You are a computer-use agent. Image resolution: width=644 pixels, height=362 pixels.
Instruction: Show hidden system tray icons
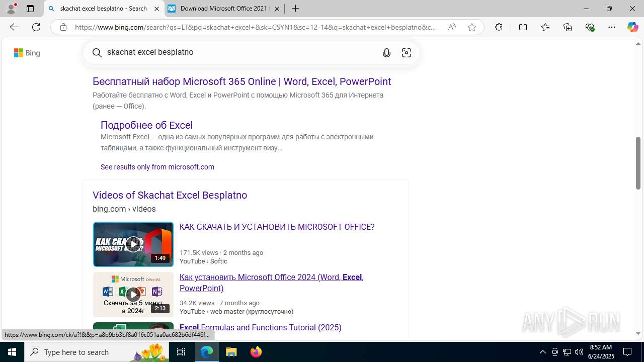coord(542,352)
